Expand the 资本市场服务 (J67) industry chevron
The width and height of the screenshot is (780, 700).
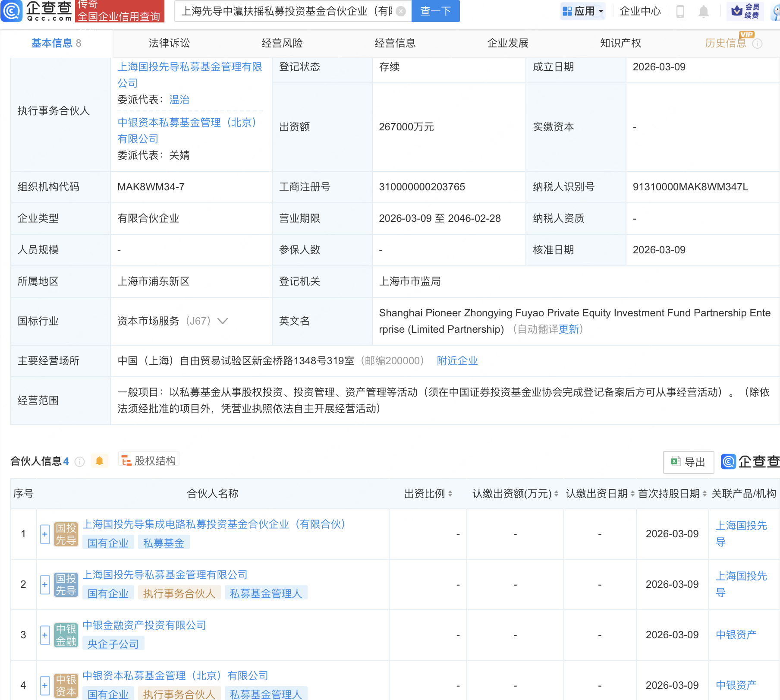[x=223, y=321]
